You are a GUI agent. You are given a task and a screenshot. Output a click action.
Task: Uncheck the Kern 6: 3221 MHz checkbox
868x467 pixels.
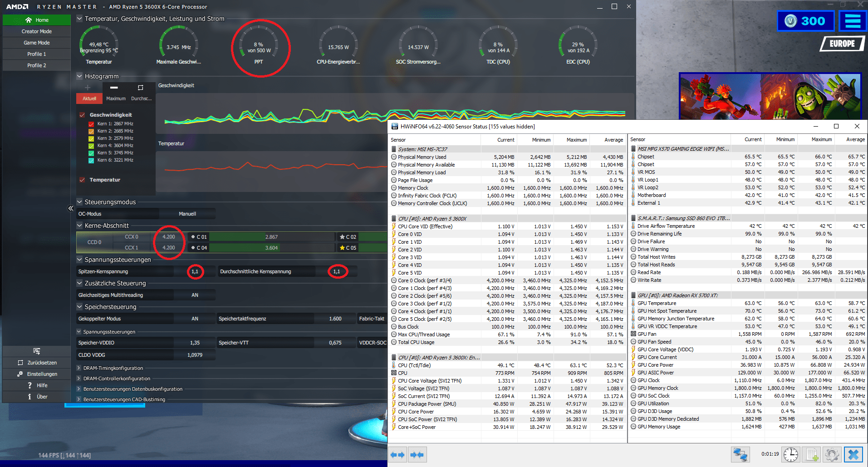(91, 160)
